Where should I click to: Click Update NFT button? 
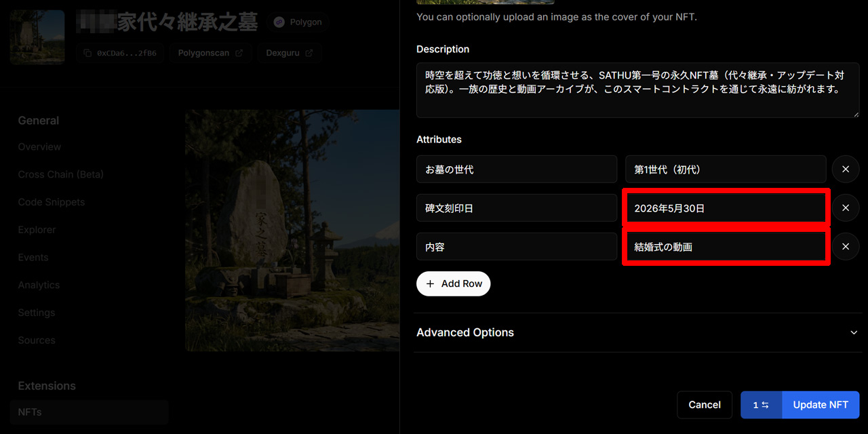pyautogui.click(x=821, y=405)
